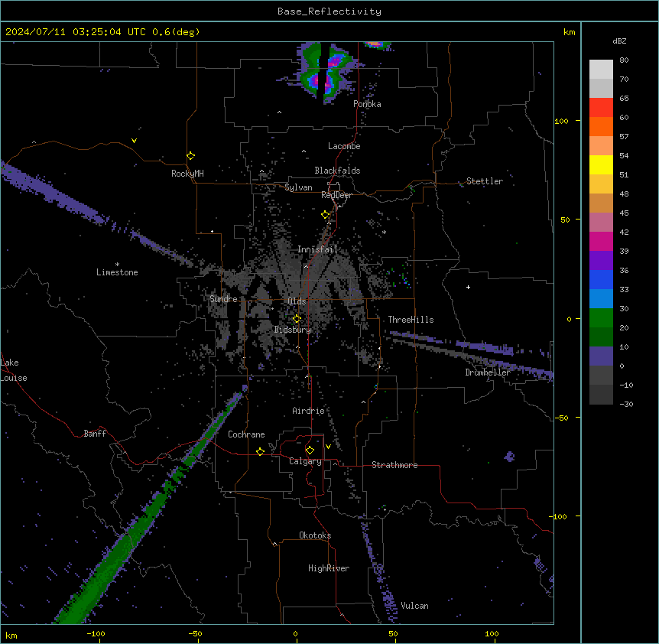659x644 pixels.
Task: Select the Sundre town label
Action: point(223,299)
